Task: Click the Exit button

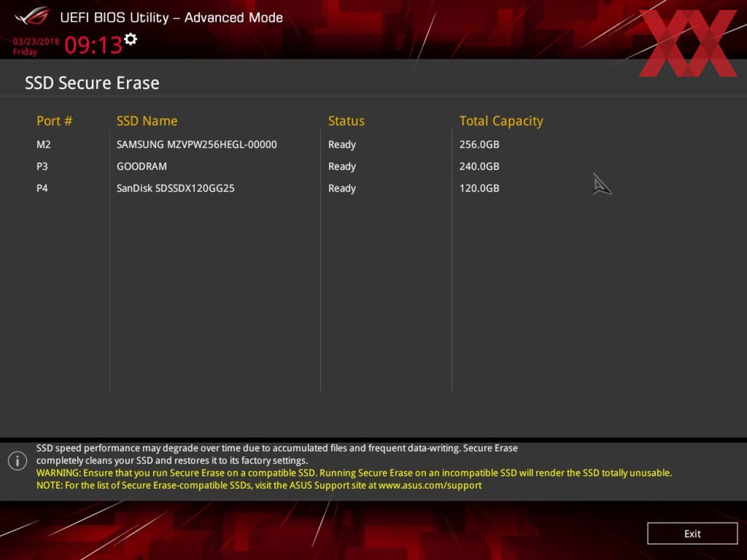Action: [x=692, y=533]
